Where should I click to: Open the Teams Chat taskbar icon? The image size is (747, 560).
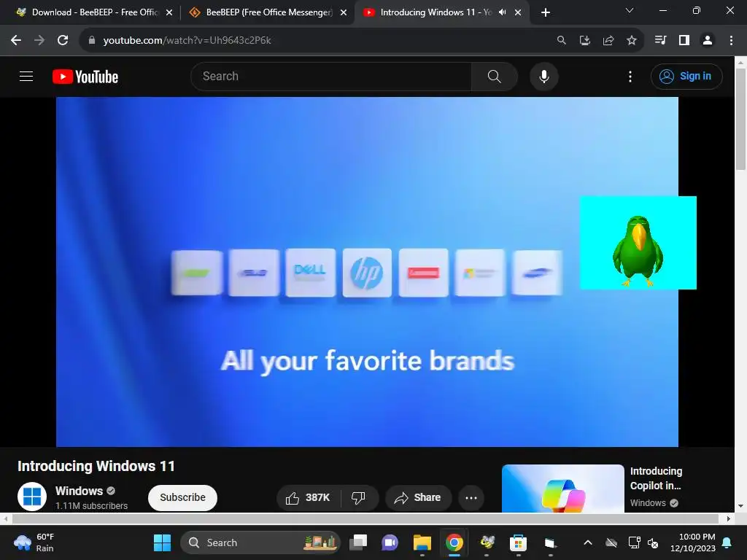coord(390,542)
